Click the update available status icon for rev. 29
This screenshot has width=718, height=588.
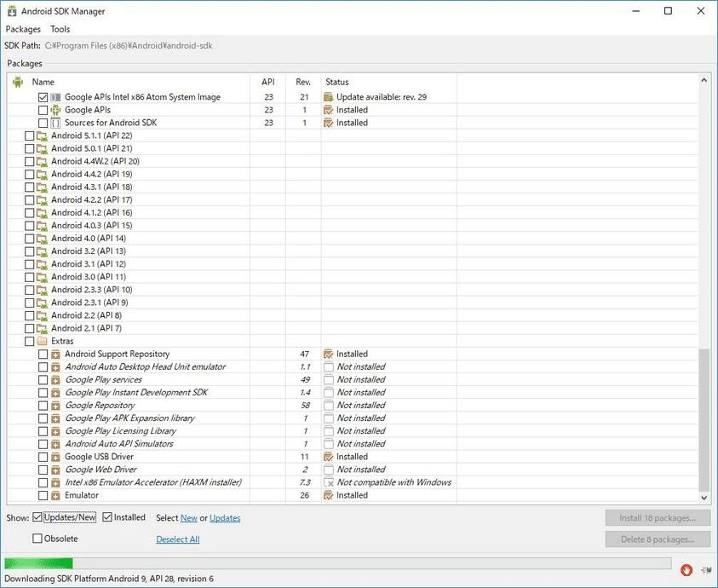click(x=328, y=96)
